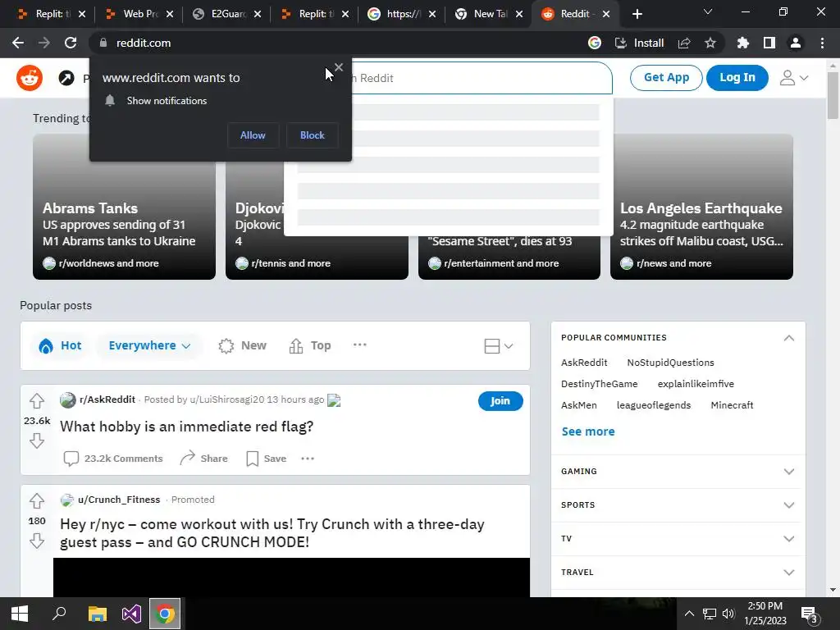The height and width of the screenshot is (630, 840).
Task: Click the Search Reddit input field
Action: (481, 78)
